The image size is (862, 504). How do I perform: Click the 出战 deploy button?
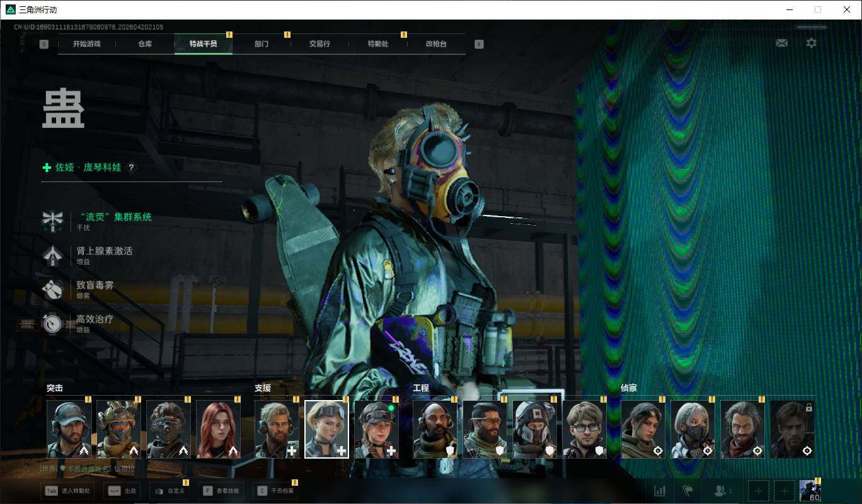122,491
